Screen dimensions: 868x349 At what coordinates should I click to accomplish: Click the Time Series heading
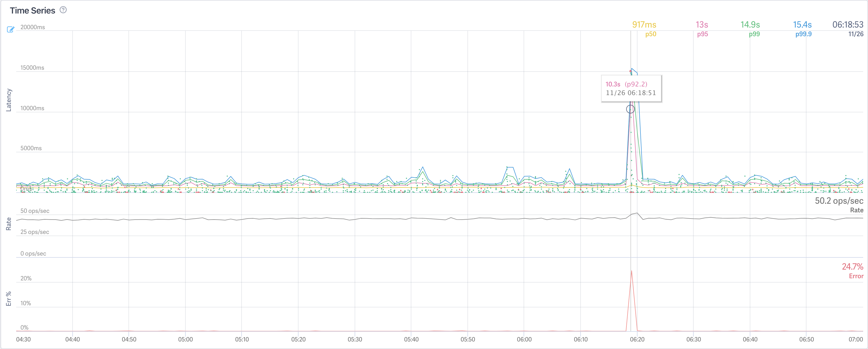pyautogui.click(x=32, y=11)
